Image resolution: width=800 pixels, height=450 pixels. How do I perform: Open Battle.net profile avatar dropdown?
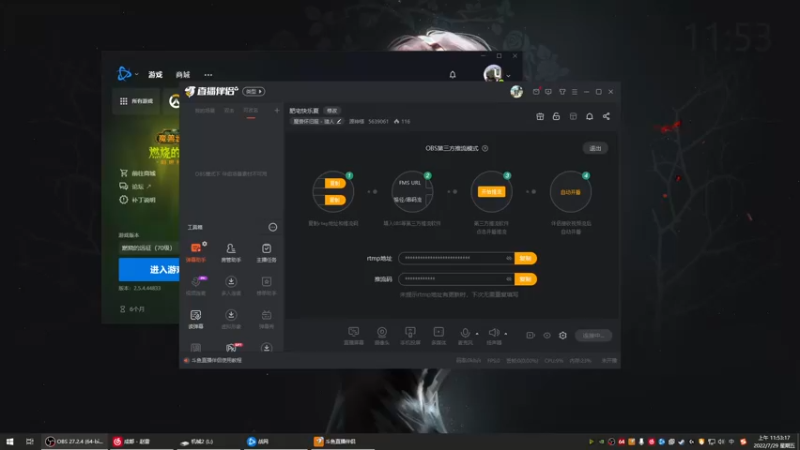(x=496, y=74)
